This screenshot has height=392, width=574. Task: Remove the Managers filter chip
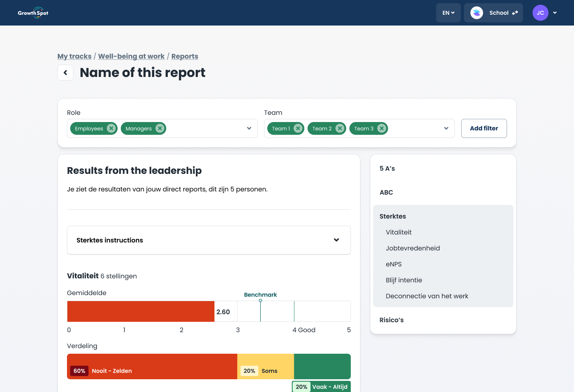(160, 128)
